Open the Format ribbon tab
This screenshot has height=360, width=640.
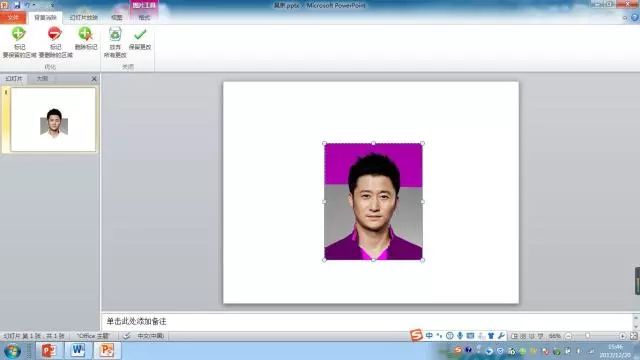pos(144,18)
